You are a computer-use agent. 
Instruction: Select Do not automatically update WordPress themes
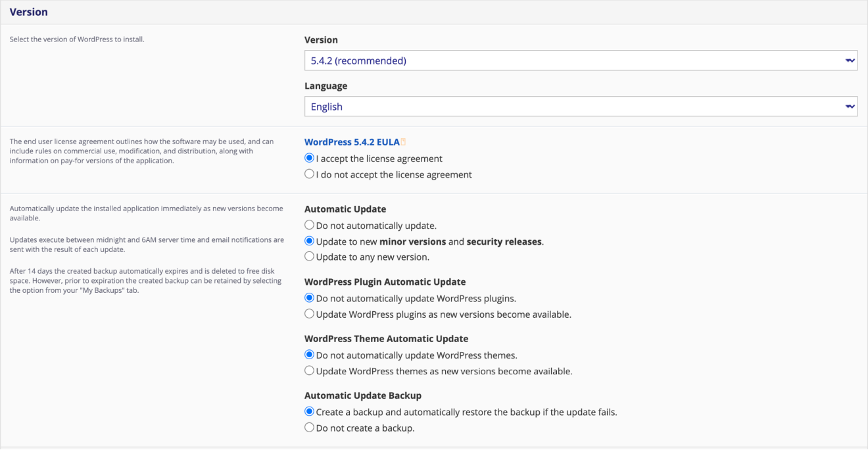click(309, 355)
